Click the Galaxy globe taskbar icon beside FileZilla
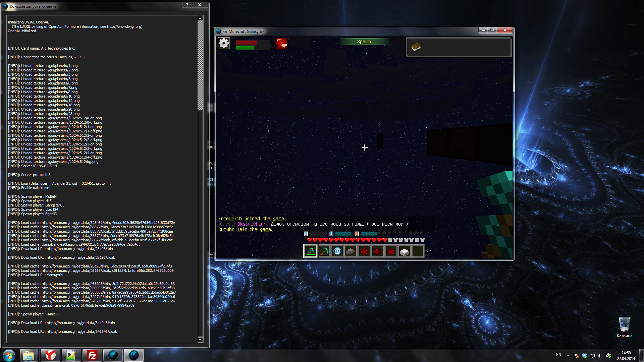Screen dimensions: 644x362 (113, 355)
